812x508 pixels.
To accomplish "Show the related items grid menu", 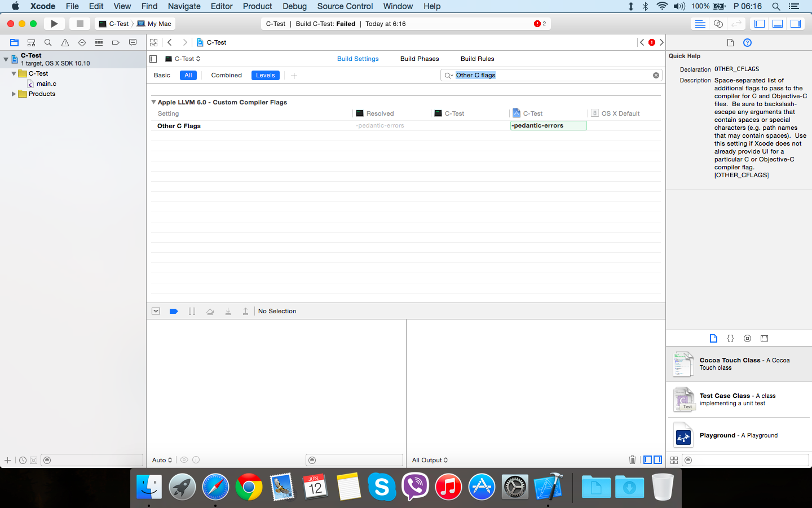I will [153, 42].
